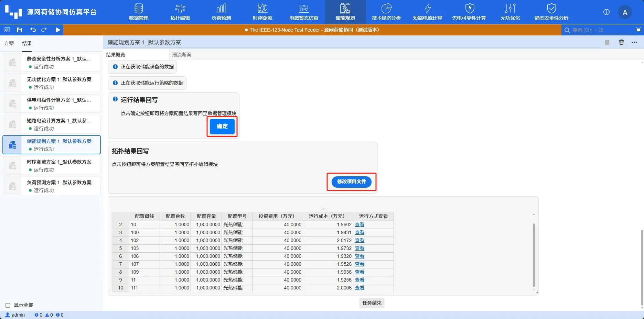Click the status bar warning count indicator
The width and height of the screenshot is (644, 319).
49,315
